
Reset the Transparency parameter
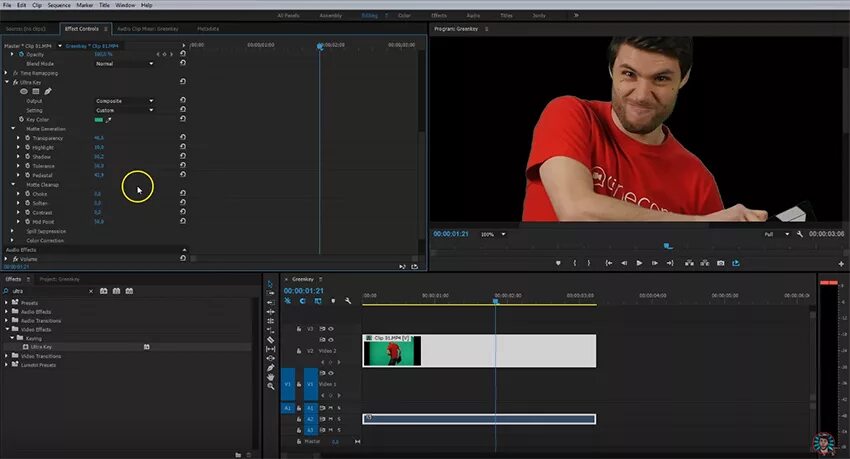click(183, 138)
